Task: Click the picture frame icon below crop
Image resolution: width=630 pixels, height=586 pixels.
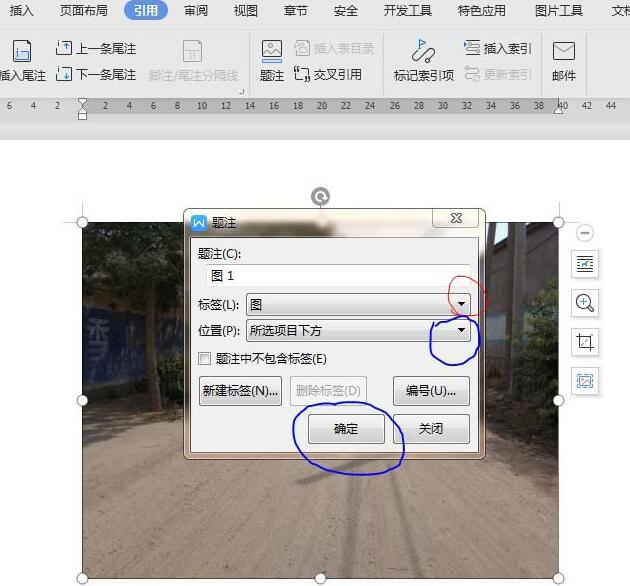Action: 585,381
